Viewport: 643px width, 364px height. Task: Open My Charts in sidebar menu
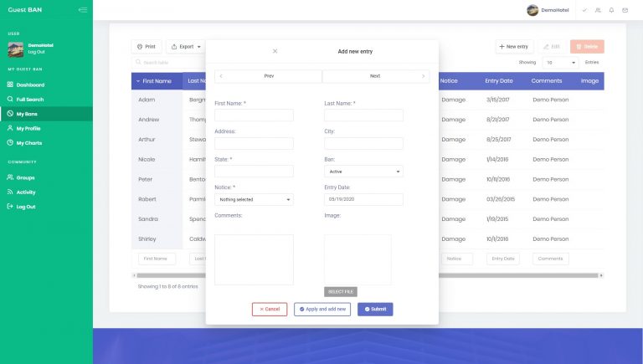pos(29,143)
